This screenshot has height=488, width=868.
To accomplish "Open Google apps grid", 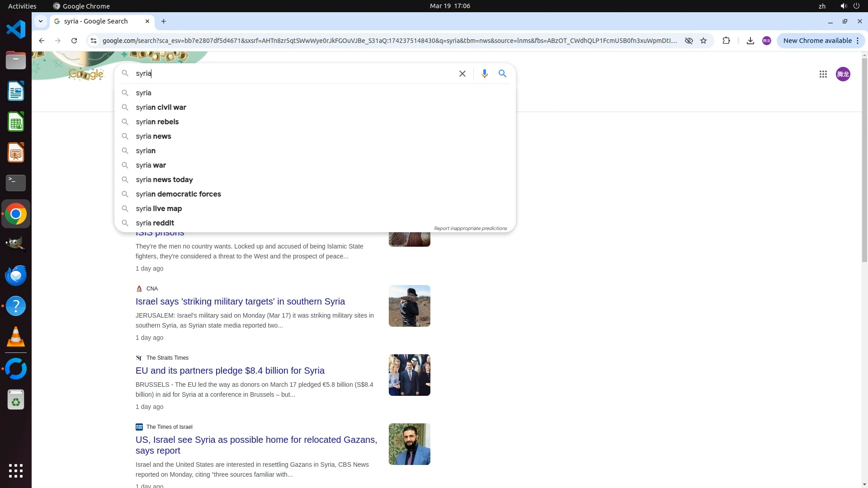I will tap(823, 74).
